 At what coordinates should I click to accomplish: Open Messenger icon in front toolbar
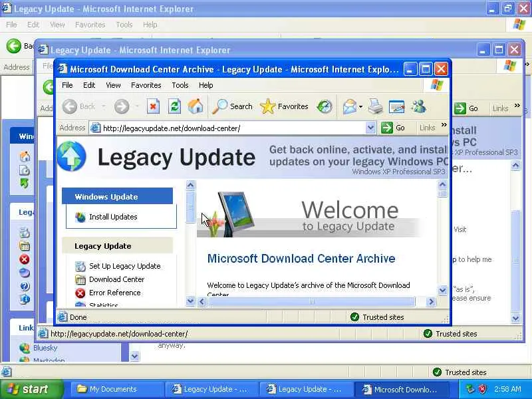419,106
